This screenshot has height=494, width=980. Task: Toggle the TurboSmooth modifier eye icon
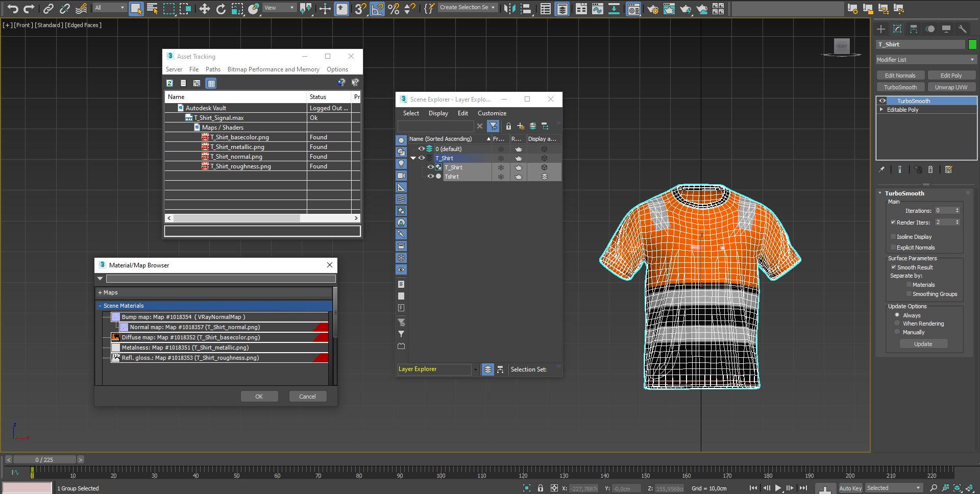click(882, 101)
